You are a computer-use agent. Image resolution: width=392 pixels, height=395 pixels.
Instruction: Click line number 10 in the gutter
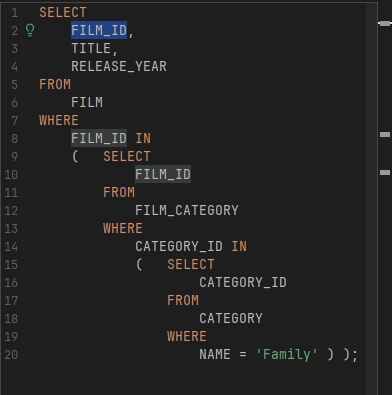pyautogui.click(x=11, y=174)
